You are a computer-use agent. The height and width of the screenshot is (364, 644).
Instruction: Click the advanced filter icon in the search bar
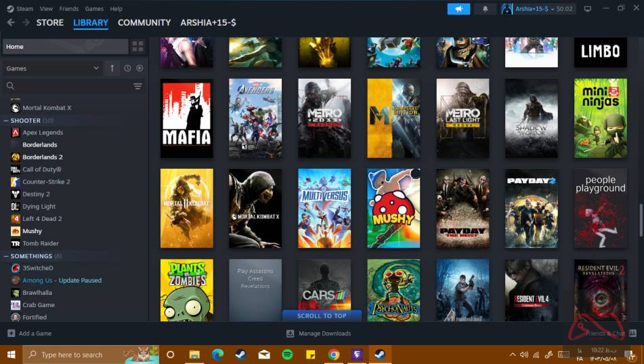click(x=137, y=86)
